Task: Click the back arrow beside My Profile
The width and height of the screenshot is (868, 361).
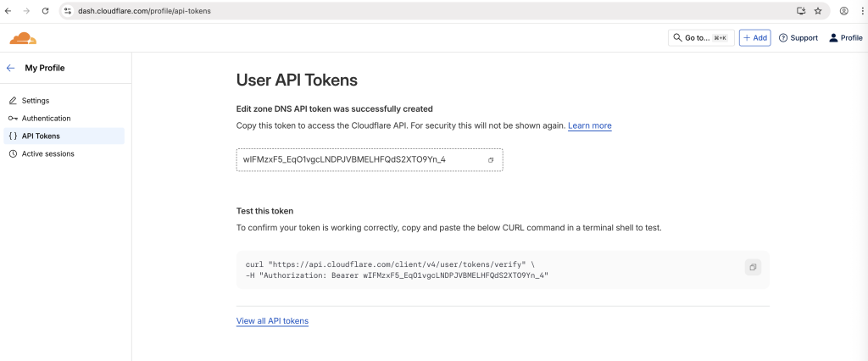Action: click(x=11, y=68)
